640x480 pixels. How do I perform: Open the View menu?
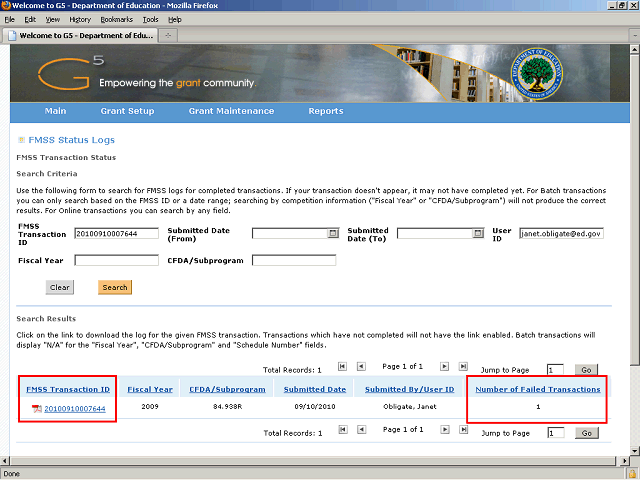tap(53, 20)
